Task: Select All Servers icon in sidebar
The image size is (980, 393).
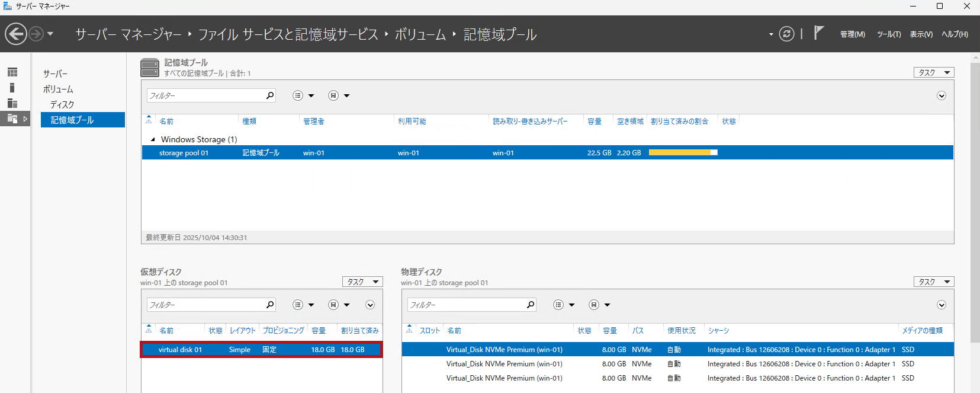Action: pyautogui.click(x=12, y=103)
